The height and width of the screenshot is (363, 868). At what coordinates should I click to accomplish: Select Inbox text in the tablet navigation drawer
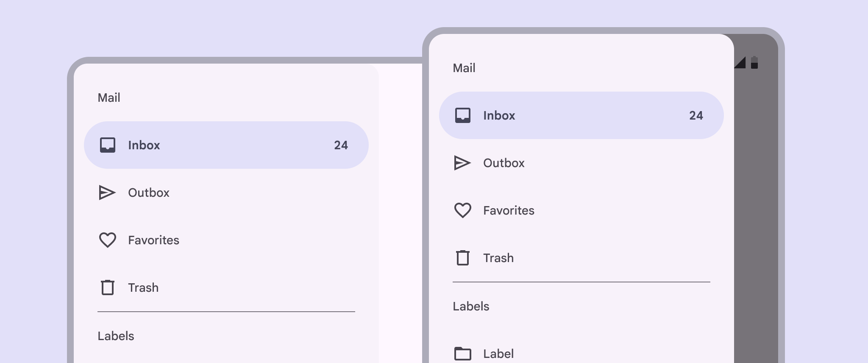pos(144,145)
